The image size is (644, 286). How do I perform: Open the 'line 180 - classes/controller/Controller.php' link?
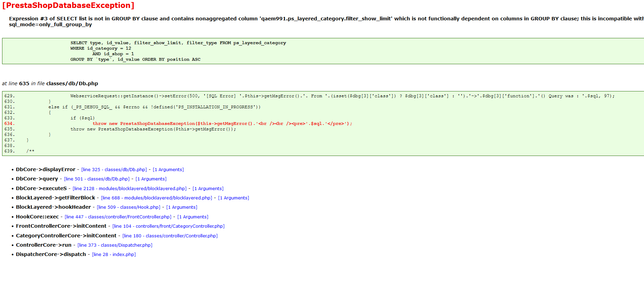(170, 236)
